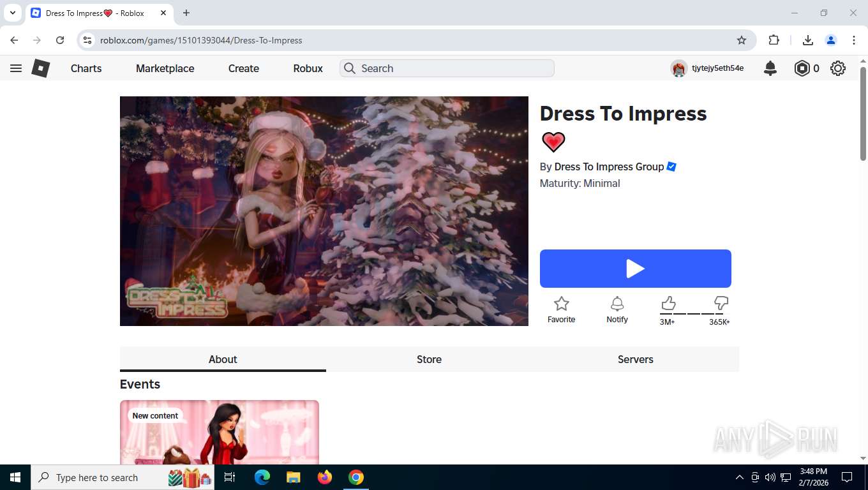Launch Microsoft Edge from taskbar

(x=262, y=477)
